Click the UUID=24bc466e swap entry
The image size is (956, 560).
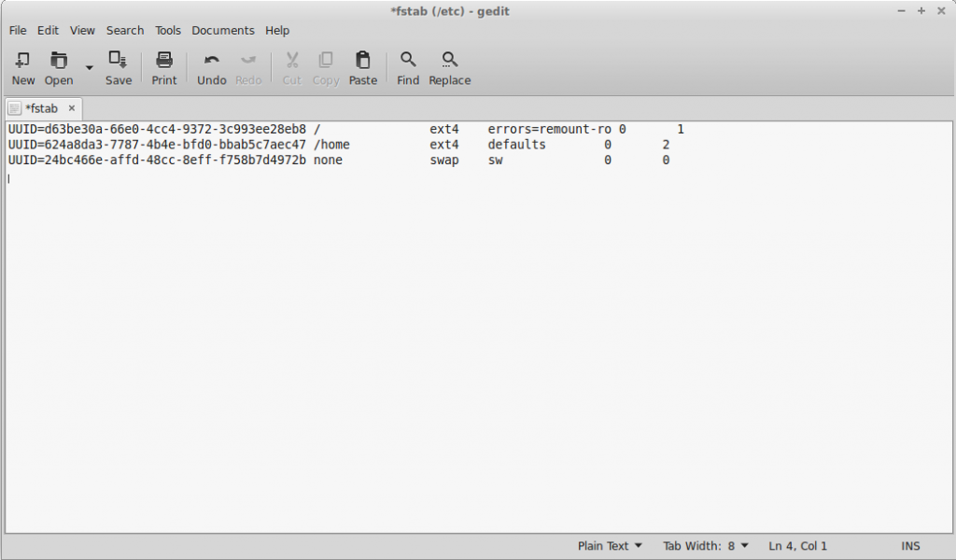157,161
